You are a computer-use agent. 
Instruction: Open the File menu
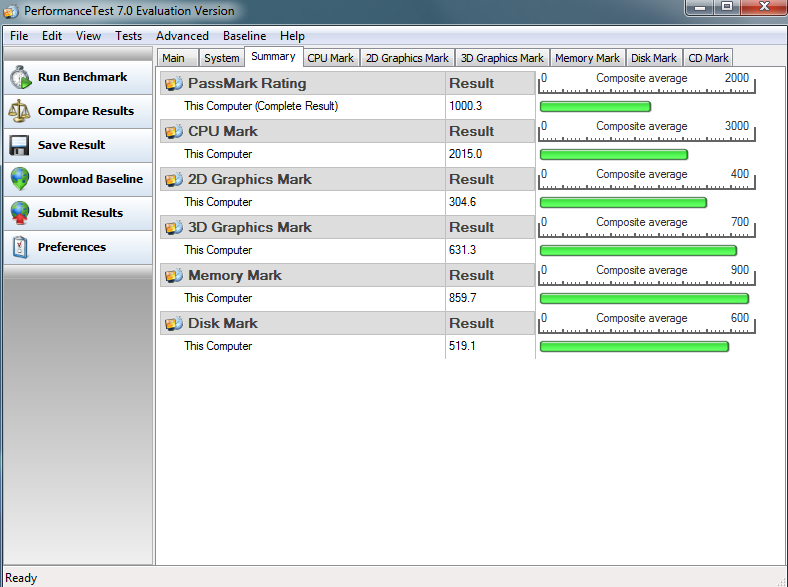[19, 36]
